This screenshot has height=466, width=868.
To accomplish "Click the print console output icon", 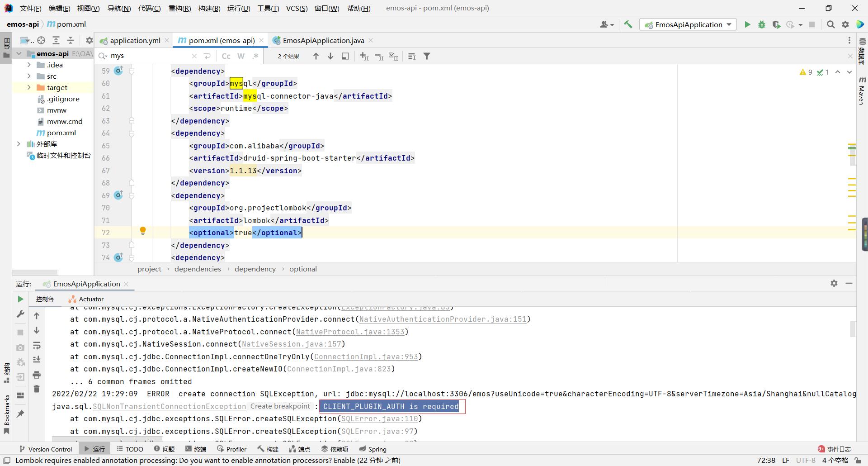I will [x=37, y=375].
